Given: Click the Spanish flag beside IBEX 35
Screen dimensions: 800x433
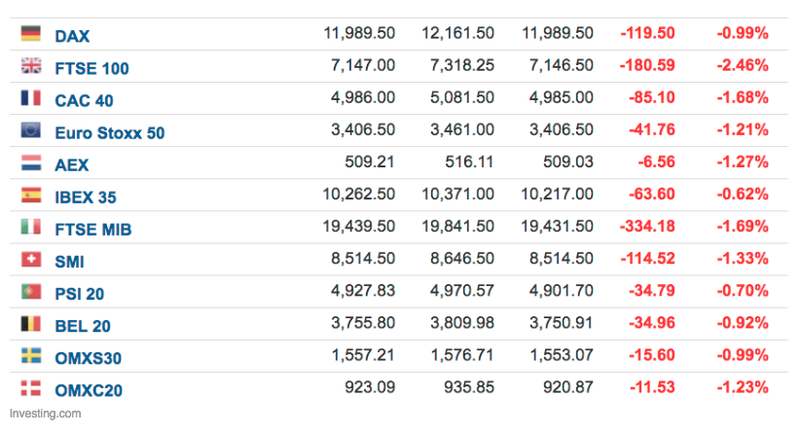Looking at the screenshot, I should [x=30, y=195].
